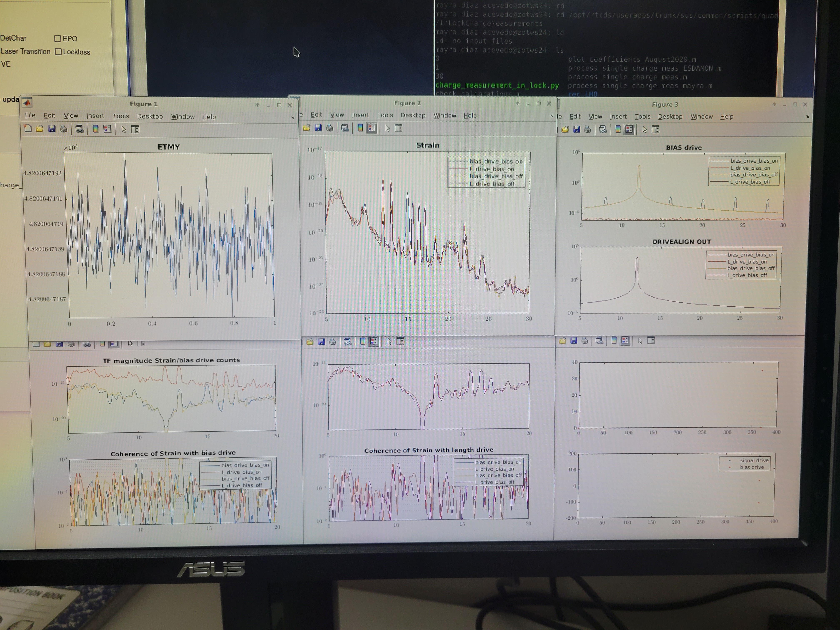Select the Edit Plot arrow in Figure 3
840x630 pixels.
tap(644, 130)
